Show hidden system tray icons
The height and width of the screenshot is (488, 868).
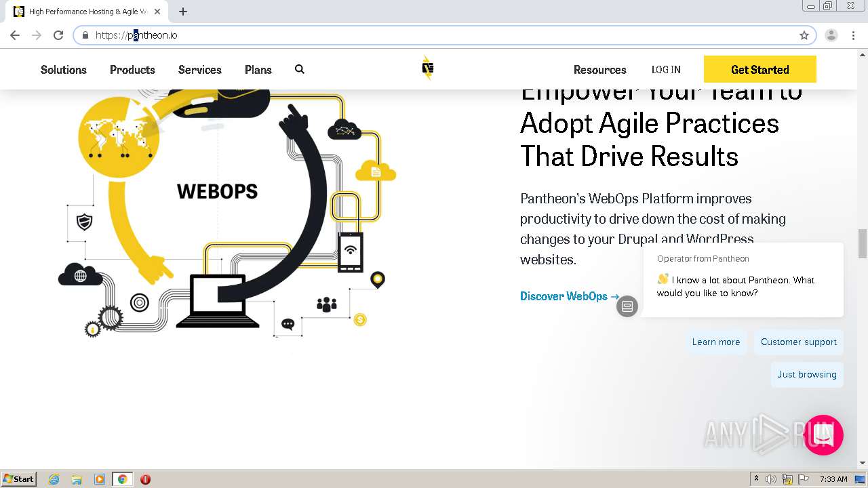click(x=756, y=479)
